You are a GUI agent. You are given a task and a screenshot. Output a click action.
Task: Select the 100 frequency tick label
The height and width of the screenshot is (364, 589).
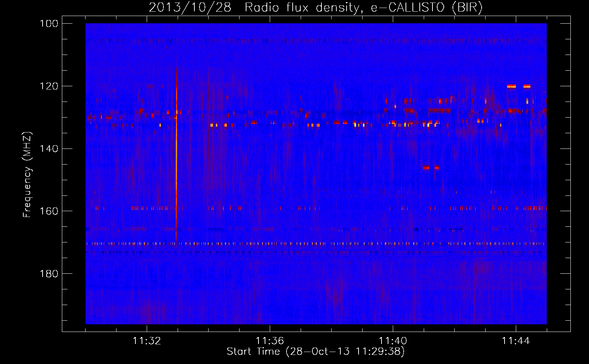pyautogui.click(x=49, y=24)
